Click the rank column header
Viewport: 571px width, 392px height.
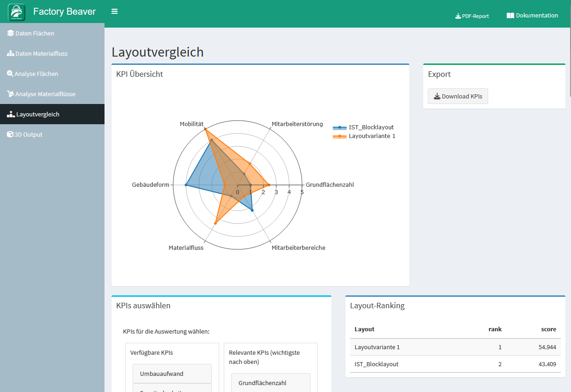tap(495, 329)
